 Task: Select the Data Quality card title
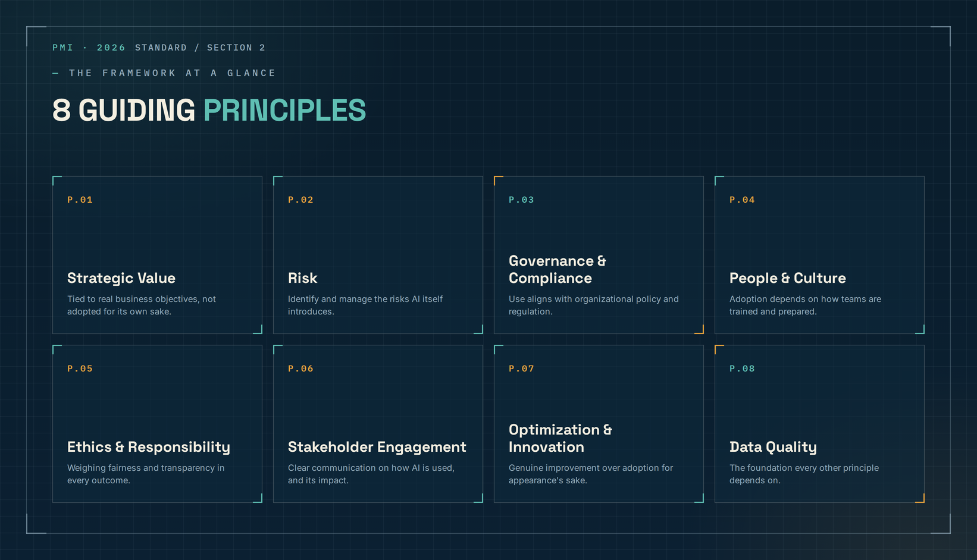773,447
